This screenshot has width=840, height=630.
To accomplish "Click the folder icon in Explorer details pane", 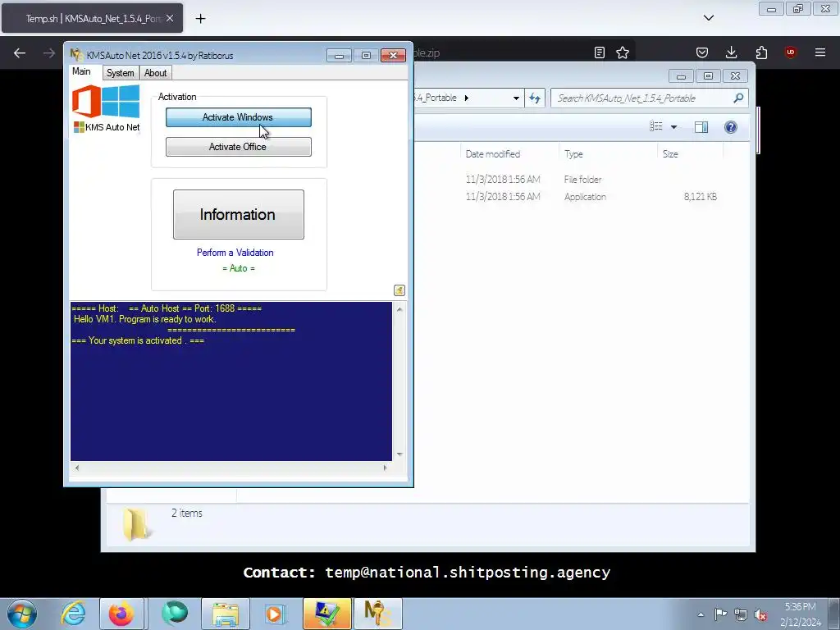I will (136, 524).
